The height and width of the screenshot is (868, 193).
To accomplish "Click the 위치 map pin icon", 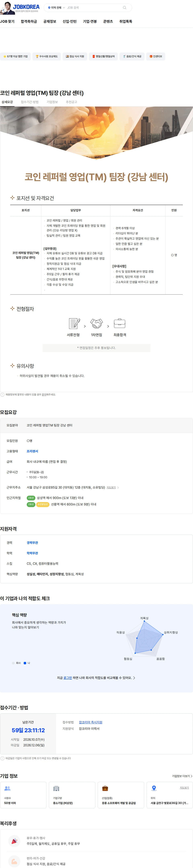I will [154, 788].
